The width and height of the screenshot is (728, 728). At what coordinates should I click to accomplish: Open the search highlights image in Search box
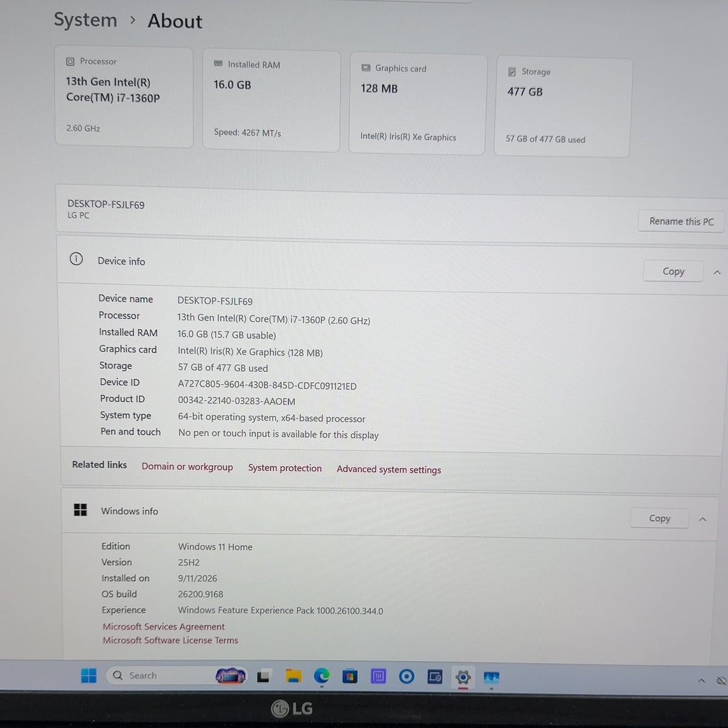(x=231, y=676)
